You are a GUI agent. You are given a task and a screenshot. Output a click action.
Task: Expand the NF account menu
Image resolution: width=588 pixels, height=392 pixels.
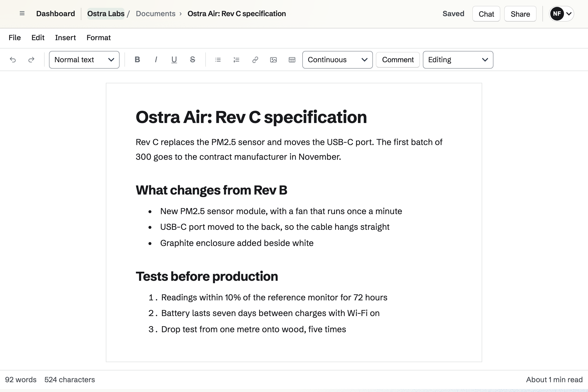[562, 14]
